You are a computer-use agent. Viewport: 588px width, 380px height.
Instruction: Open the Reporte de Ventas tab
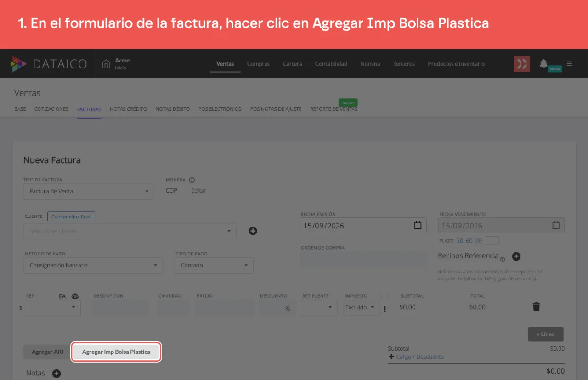(x=334, y=109)
